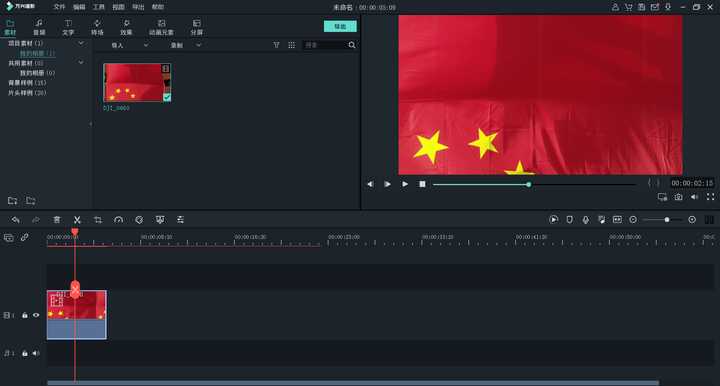720x386 pixels.
Task: Open the edit sliders settings icon
Action: (180, 220)
